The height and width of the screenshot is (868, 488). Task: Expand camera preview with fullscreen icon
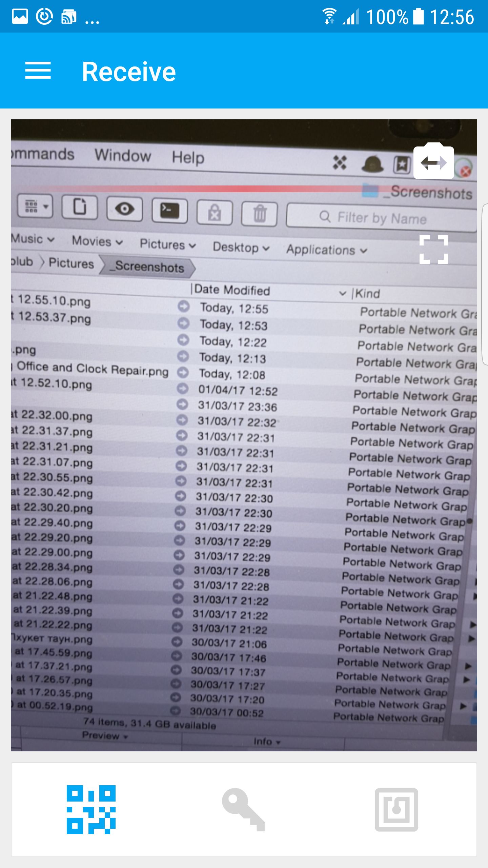point(433,250)
